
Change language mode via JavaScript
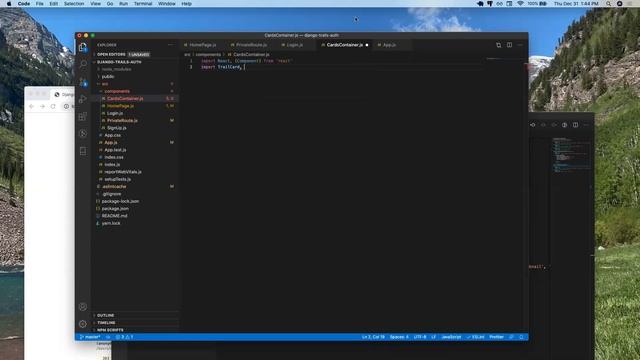[x=451, y=337]
